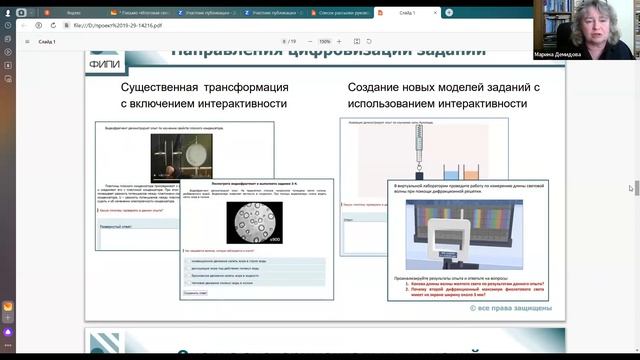Open sidebar more options dots
The width and height of the screenshot is (640, 360).
(x=8, y=345)
